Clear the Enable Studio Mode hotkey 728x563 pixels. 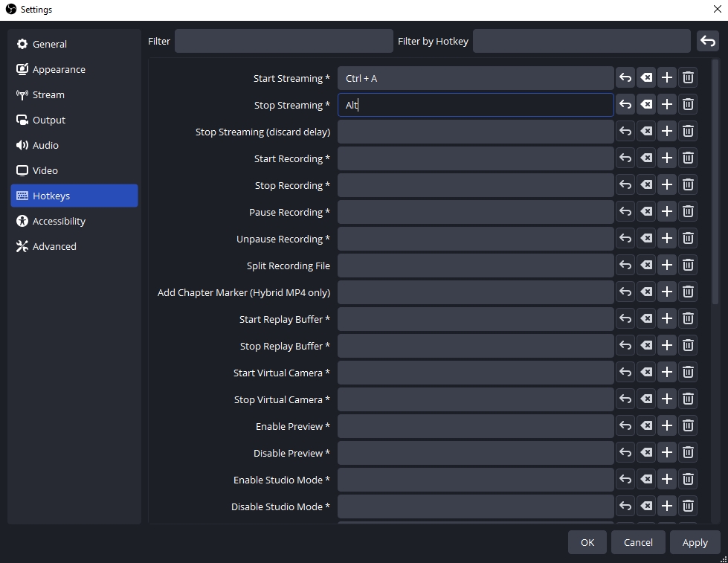pos(646,480)
